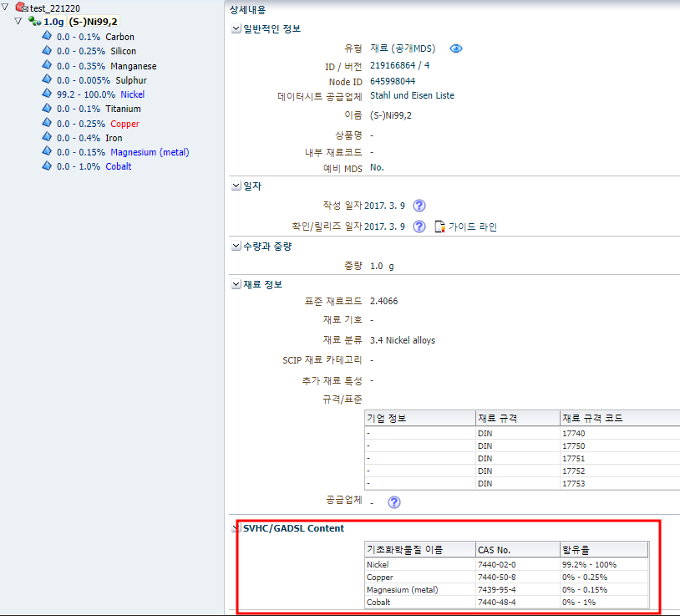Collapse the SVHC/GADSL Content section
Image resolution: width=680 pixels, height=616 pixels.
point(236,528)
